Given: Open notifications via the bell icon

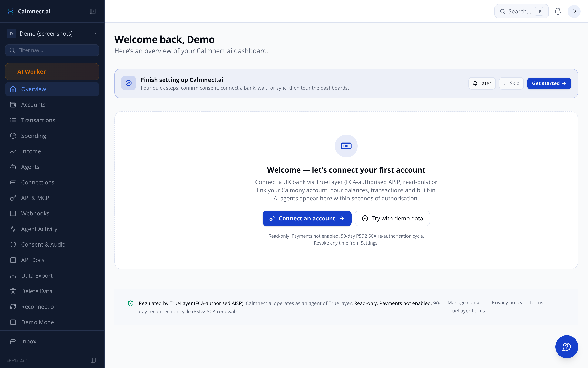Looking at the screenshot, I should click(558, 11).
